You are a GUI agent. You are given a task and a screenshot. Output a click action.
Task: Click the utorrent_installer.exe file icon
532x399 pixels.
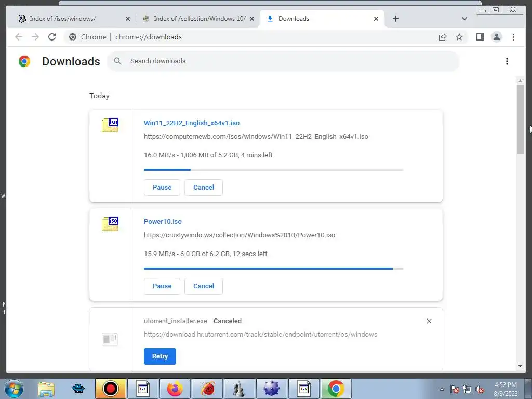(110, 339)
